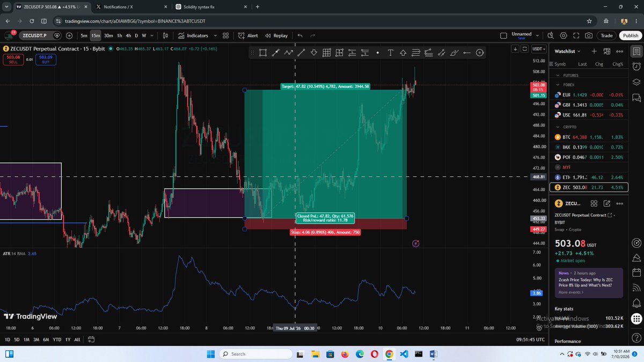Open the Trade panel
This screenshot has width=644, height=362.
pos(606,35)
